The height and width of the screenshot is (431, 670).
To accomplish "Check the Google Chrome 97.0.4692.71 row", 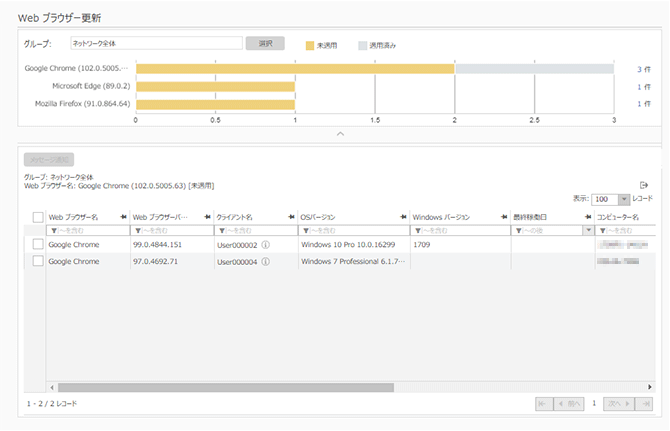I will pyautogui.click(x=38, y=261).
